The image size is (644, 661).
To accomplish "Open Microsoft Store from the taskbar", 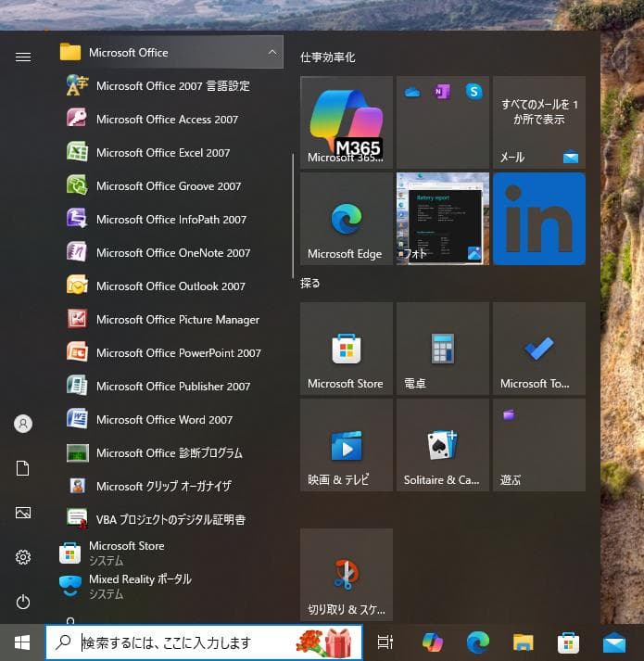I will pos(568,642).
